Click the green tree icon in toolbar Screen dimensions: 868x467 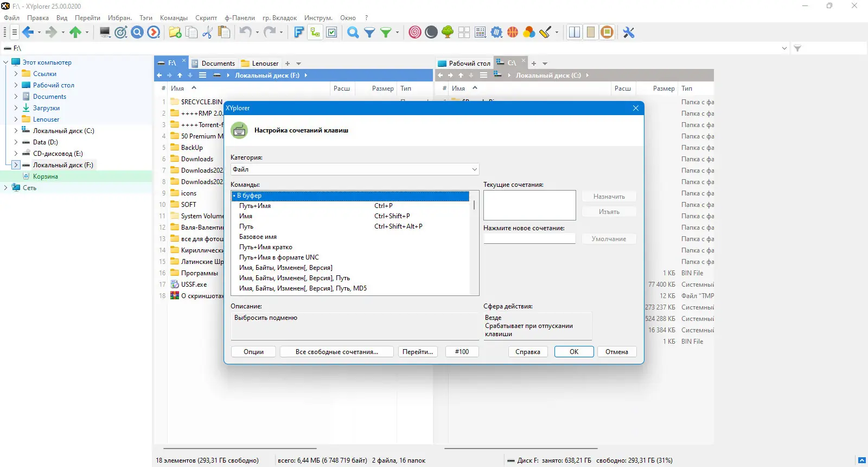click(448, 33)
